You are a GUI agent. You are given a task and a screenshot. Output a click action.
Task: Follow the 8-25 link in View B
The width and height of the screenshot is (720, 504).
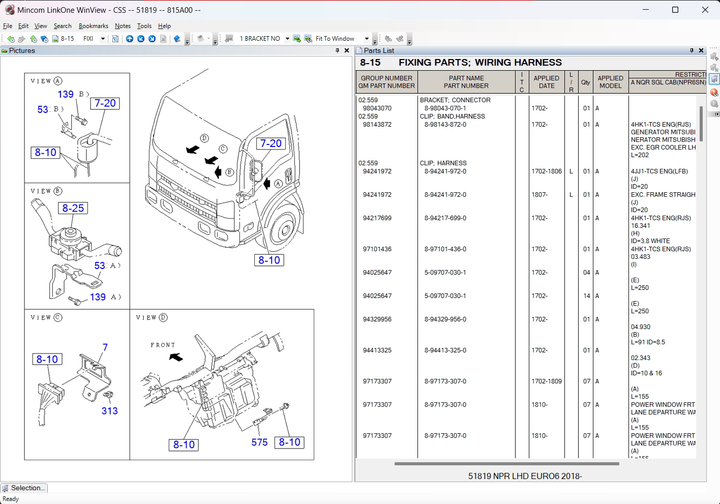point(73,208)
